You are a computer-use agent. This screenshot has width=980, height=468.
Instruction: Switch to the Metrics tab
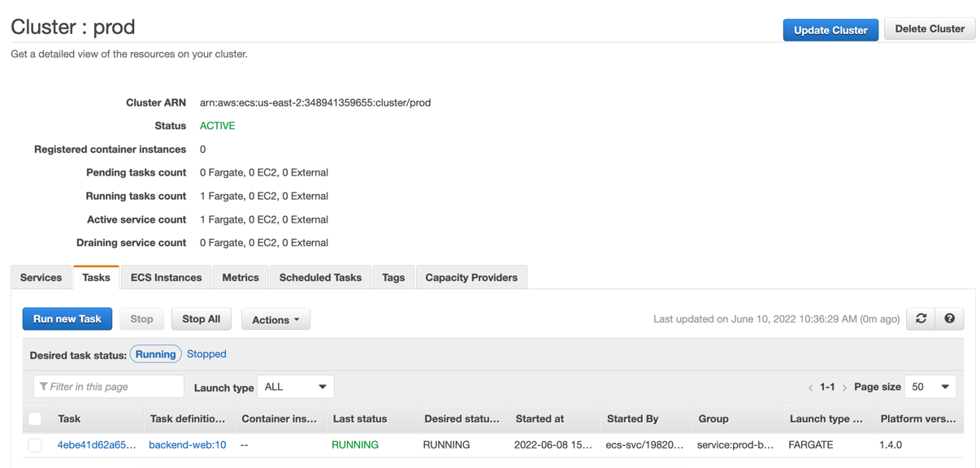click(241, 278)
